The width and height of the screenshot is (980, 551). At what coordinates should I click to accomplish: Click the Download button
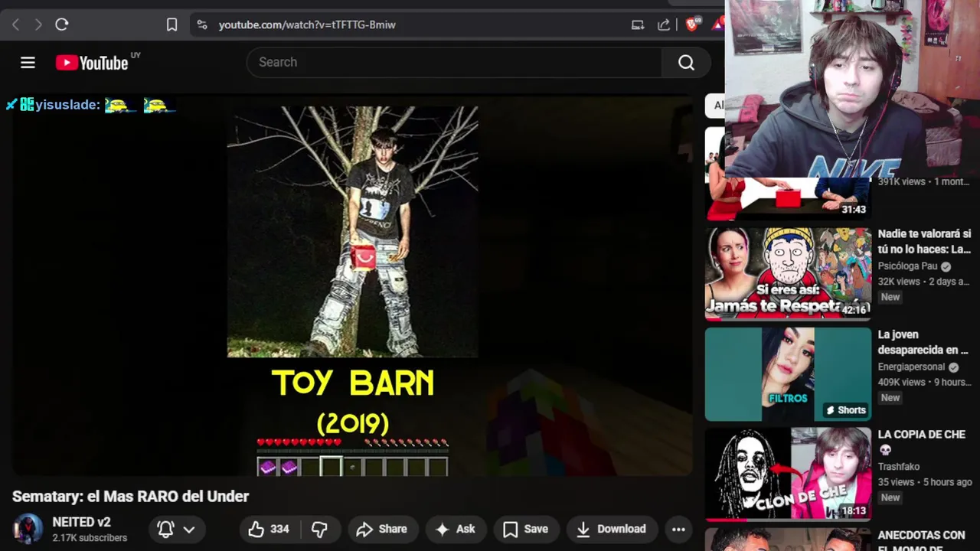[611, 529]
